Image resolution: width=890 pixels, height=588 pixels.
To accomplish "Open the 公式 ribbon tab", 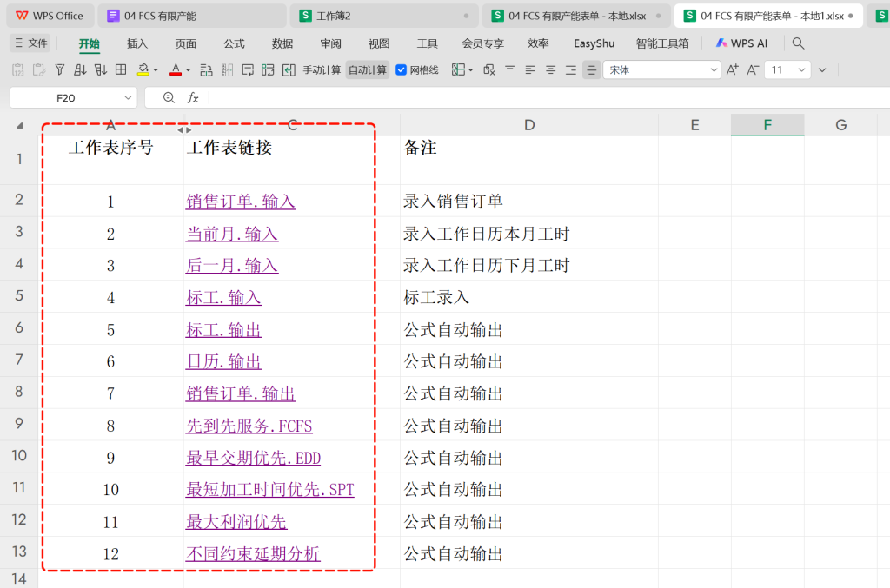I will 234,43.
